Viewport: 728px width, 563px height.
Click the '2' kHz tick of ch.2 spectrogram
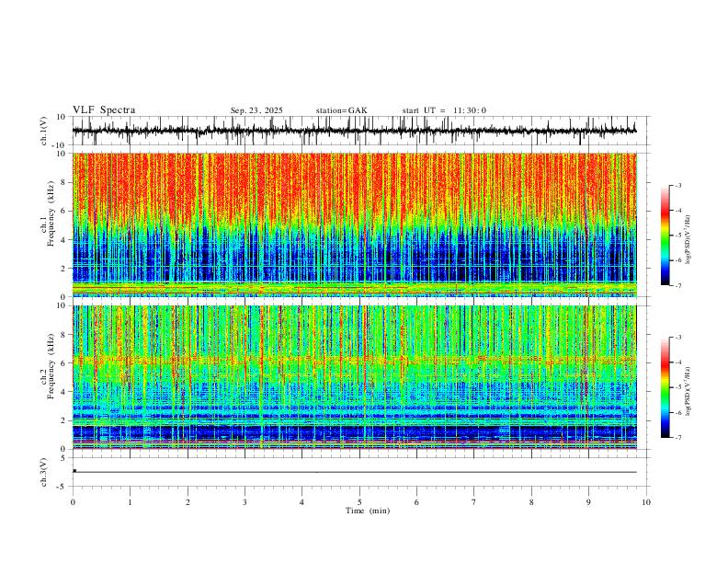pos(63,420)
